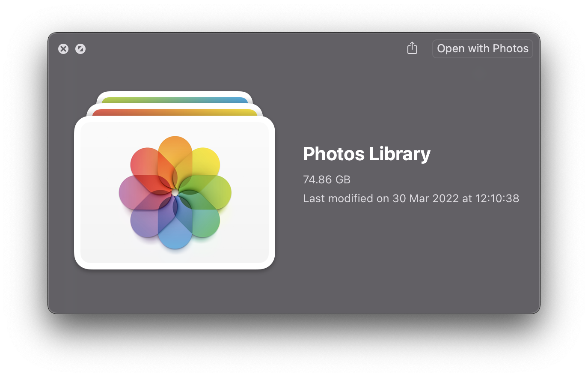
Task: Click the Photos Library icon thumbnail
Action: [175, 180]
